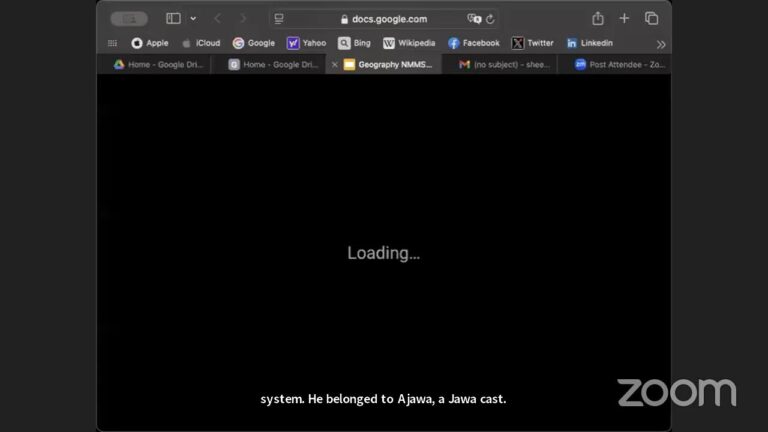Open the Share menu icon
Screen dimensions: 768x432
(598, 18)
